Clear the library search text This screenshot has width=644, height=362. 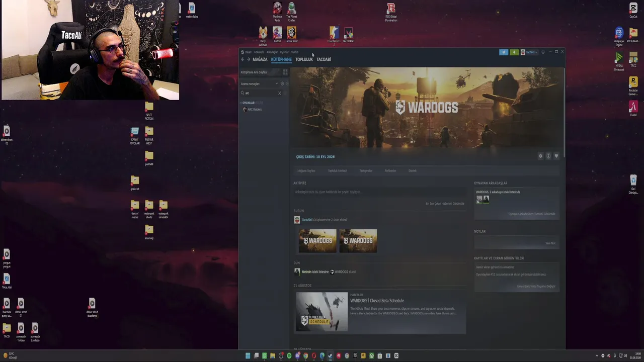[x=279, y=93]
